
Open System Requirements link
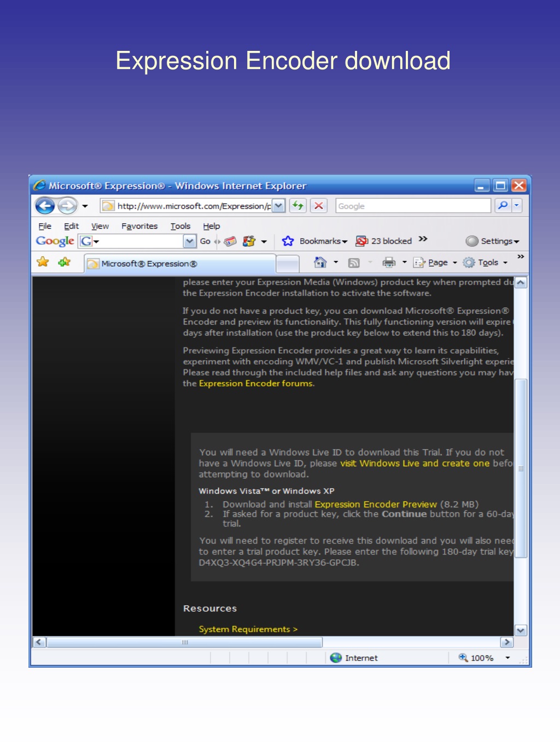point(248,629)
